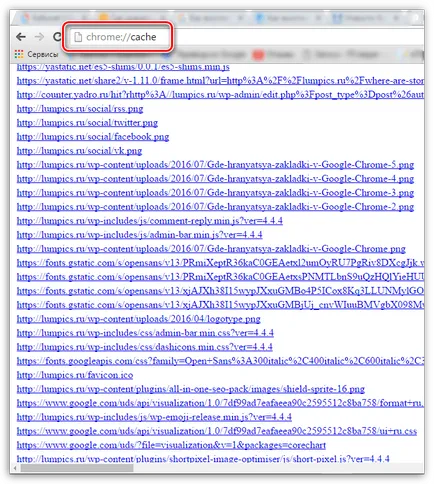This screenshot has height=484, width=434.
Task: Open the Google-Chrome-3.png upload link
Action: 215,193
